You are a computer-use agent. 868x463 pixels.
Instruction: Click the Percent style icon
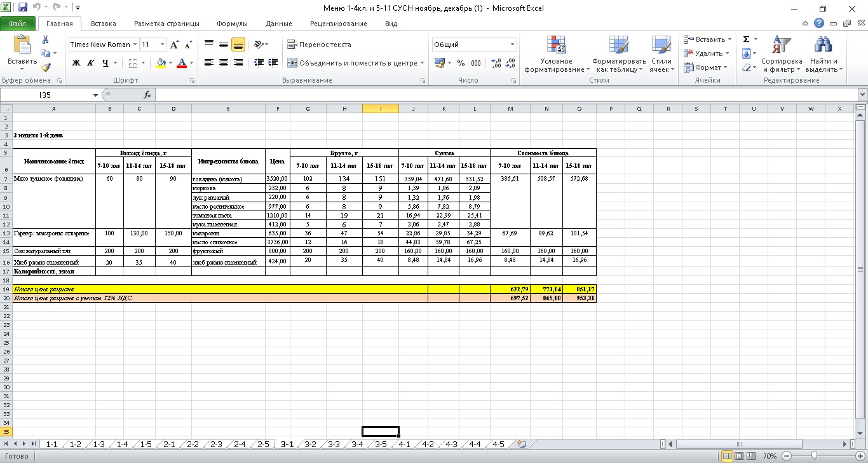point(461,63)
